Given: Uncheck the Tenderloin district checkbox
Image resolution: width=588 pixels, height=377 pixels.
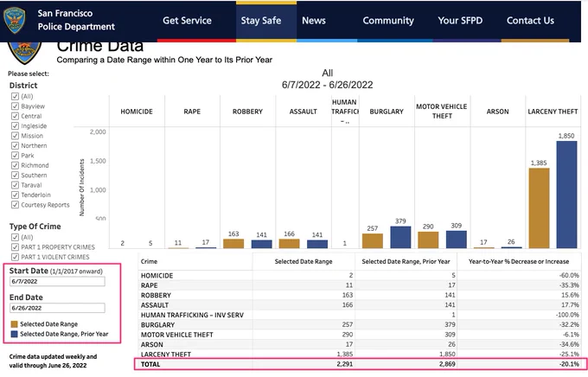Looking at the screenshot, I should tap(15, 195).
